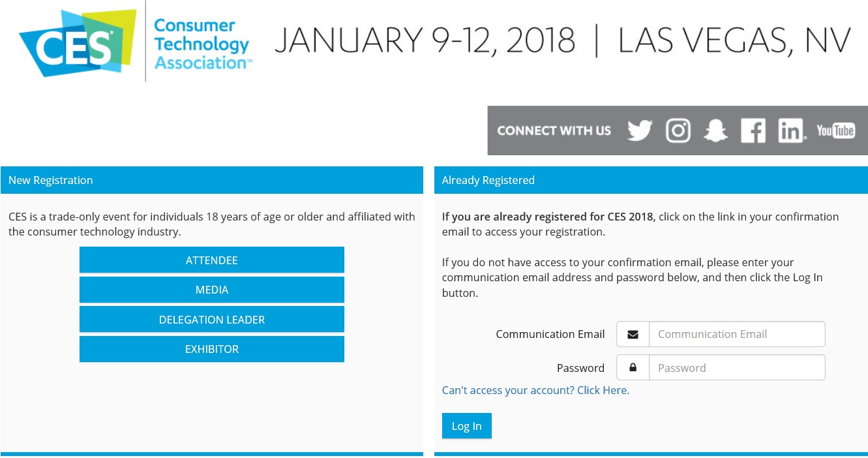Image resolution: width=868 pixels, height=458 pixels.
Task: Open the YouTube icon
Action: click(x=835, y=130)
